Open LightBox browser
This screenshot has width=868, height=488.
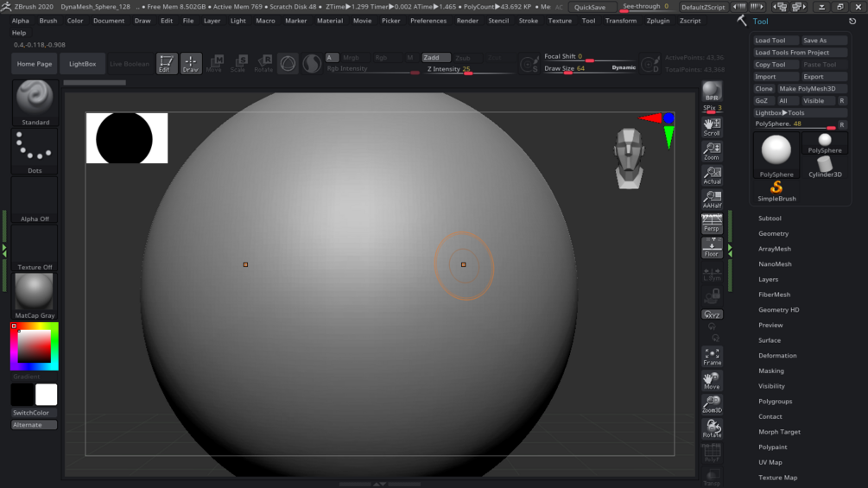tap(83, 64)
